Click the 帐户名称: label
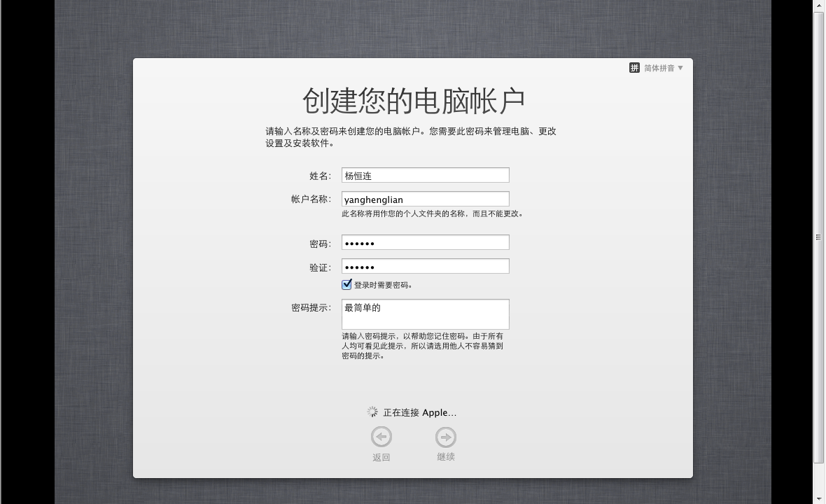 point(311,199)
